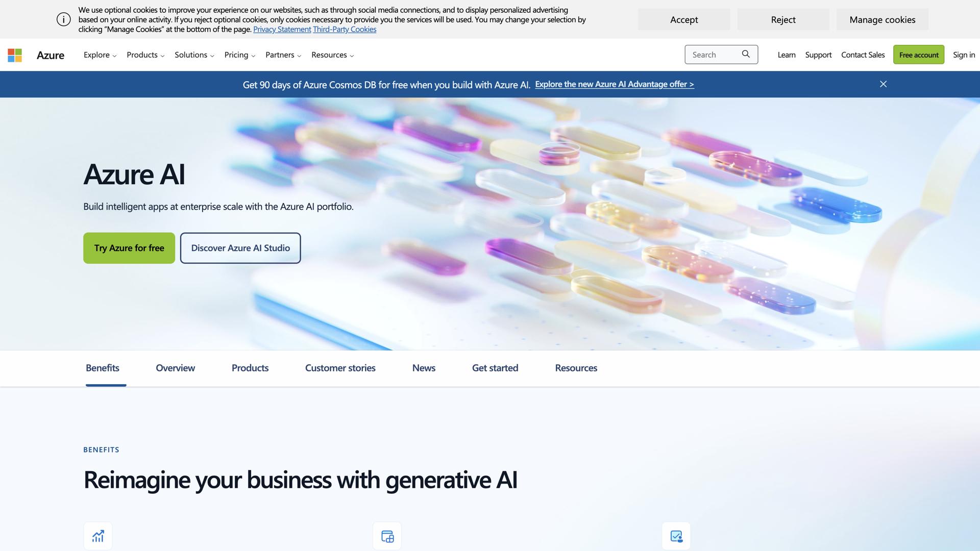This screenshot has height=551, width=980.
Task: Open the Privacy Statement link
Action: click(282, 29)
